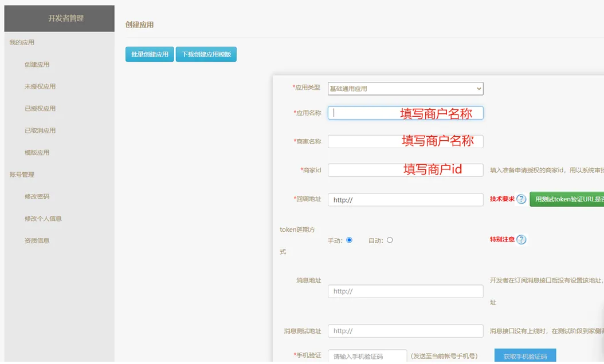Click the 获取手机验证码 button

click(x=525, y=355)
